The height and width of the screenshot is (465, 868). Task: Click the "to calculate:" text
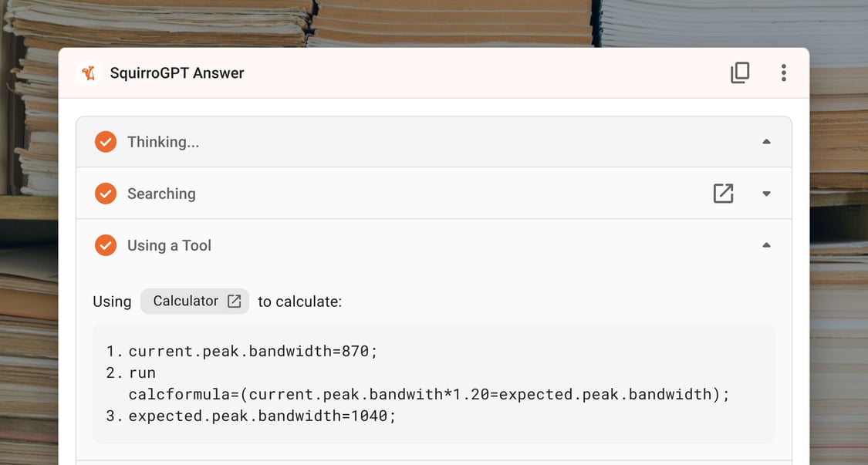pyautogui.click(x=299, y=302)
